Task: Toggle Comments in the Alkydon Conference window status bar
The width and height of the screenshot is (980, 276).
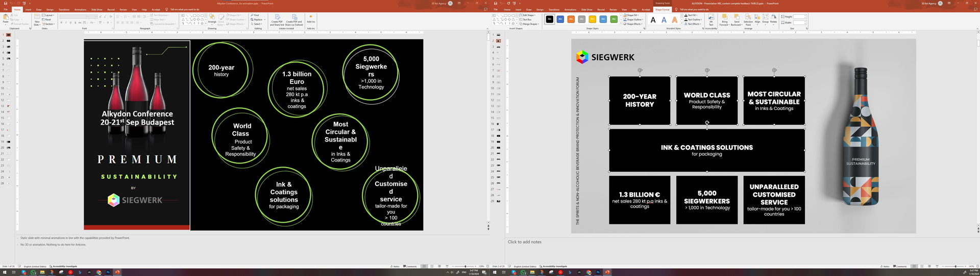Action: 410,266
